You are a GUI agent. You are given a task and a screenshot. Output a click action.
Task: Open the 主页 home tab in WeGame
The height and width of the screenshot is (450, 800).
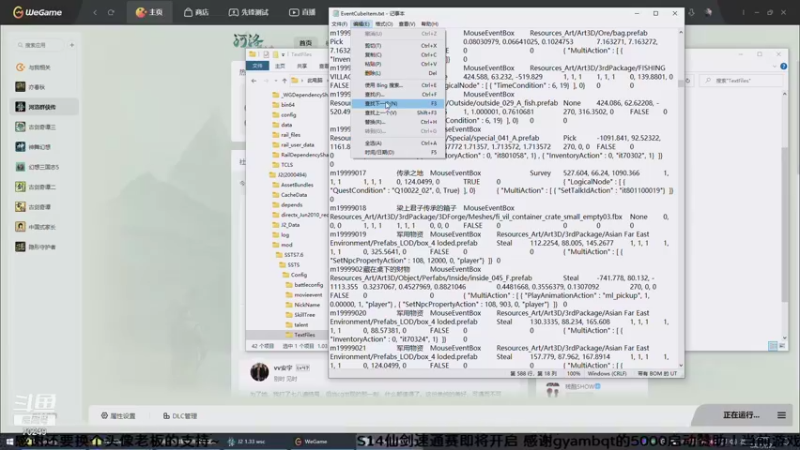(149, 12)
